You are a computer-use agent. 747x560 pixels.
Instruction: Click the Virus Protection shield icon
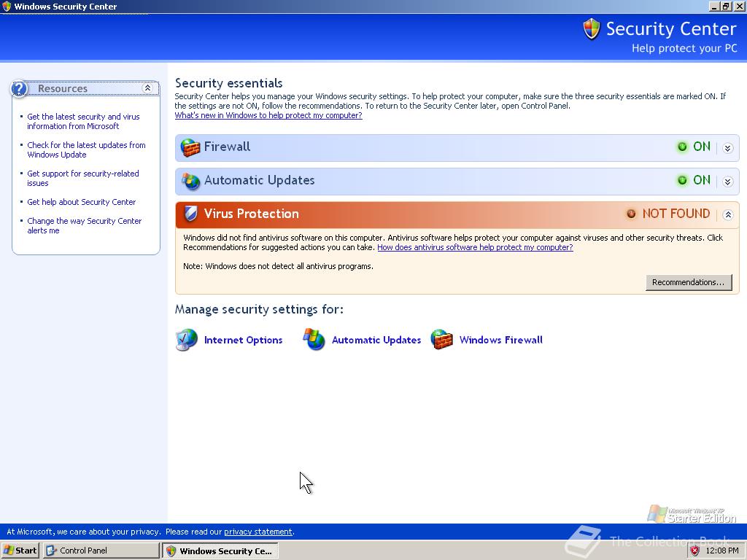tap(190, 214)
